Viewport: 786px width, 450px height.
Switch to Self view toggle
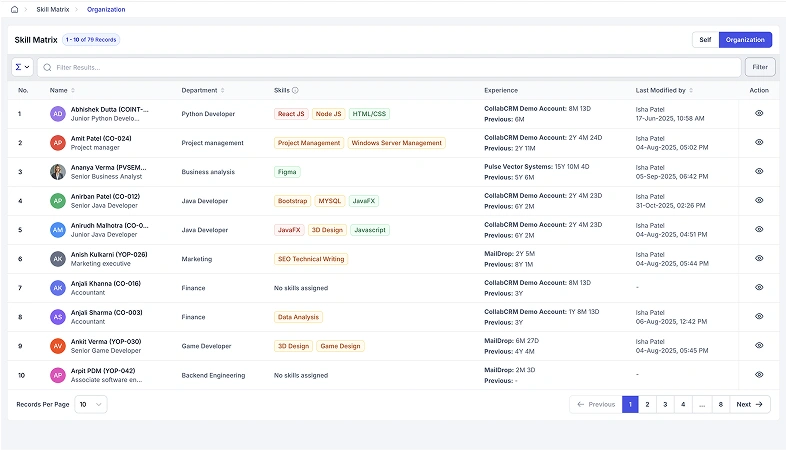(705, 40)
